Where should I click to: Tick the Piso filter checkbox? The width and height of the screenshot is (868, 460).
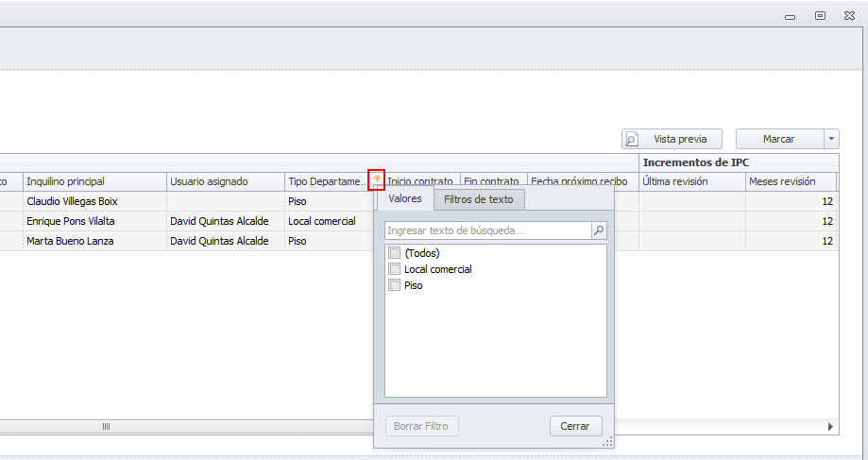[395, 285]
